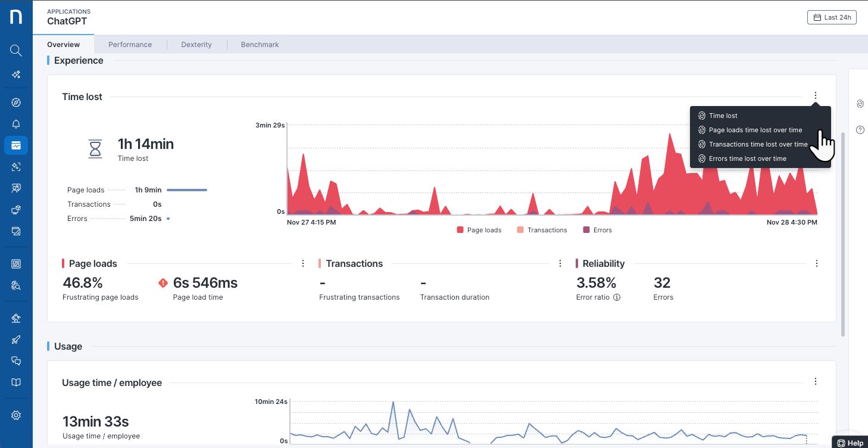Open the book documentation icon in sidebar
The width and height of the screenshot is (868, 448).
click(x=16, y=382)
